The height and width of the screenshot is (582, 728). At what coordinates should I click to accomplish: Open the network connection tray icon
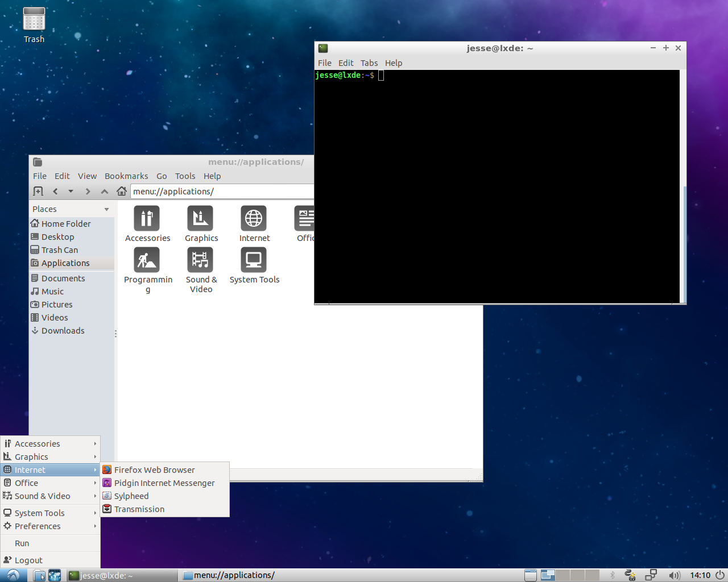click(x=651, y=575)
